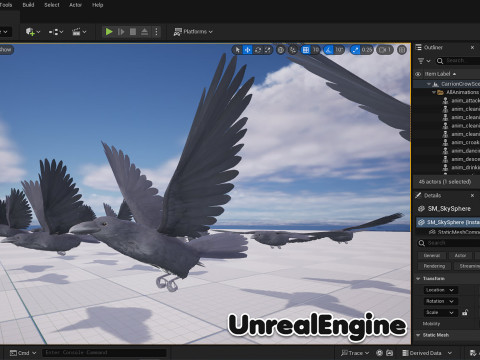This screenshot has width=480, height=360.
Task: Click the frame skip button beside Play
Action: [121, 32]
